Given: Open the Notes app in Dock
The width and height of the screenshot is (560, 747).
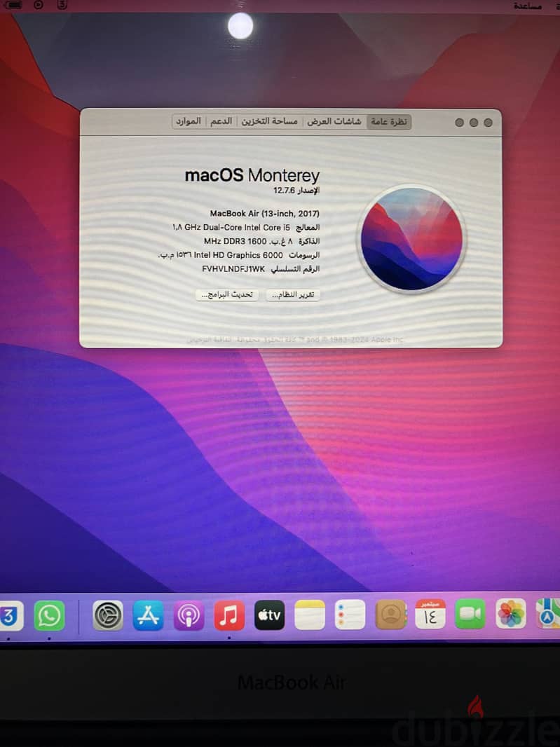Looking at the screenshot, I should click(x=310, y=615).
